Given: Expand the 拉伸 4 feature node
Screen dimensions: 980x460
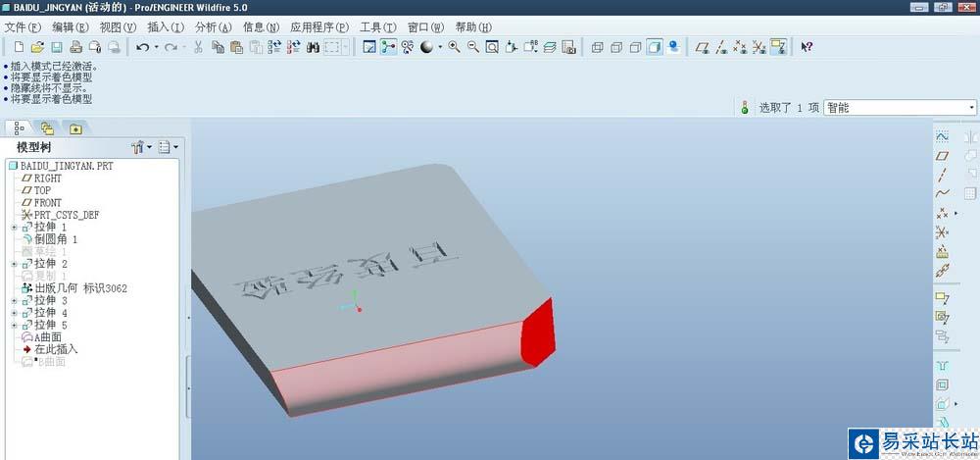Looking at the screenshot, I should tap(14, 313).
